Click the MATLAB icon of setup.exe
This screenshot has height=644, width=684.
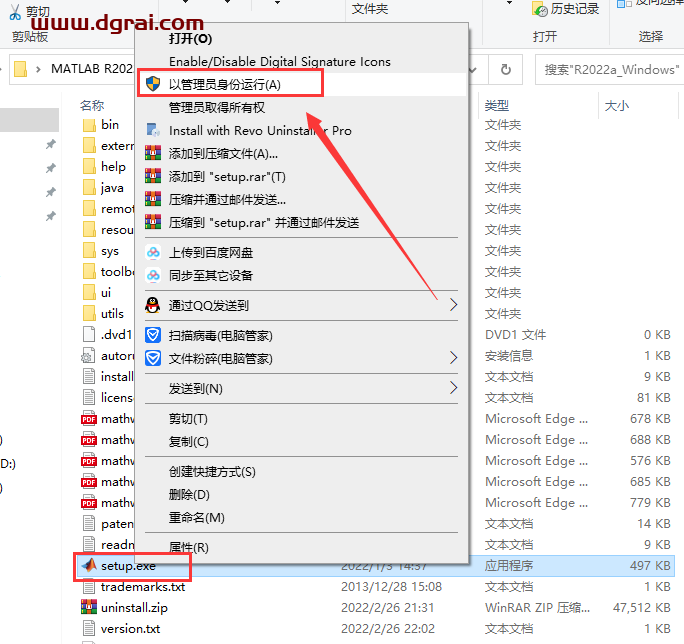[89, 565]
